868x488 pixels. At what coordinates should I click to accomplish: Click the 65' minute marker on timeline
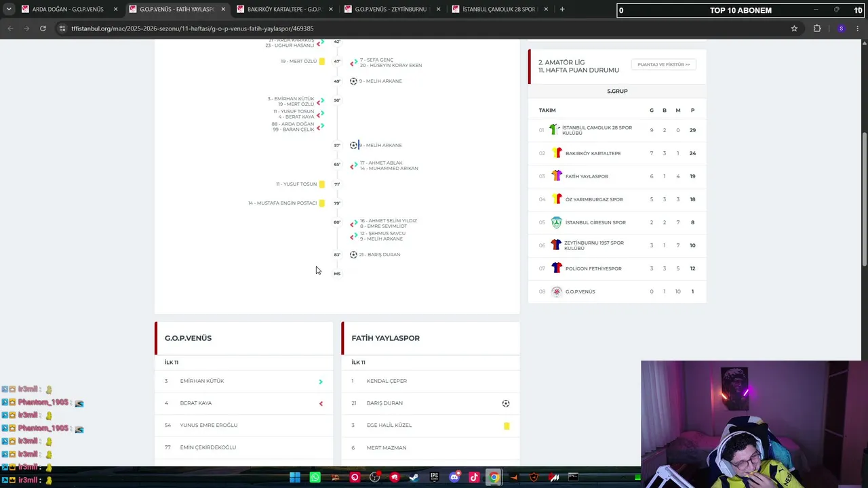337,165
